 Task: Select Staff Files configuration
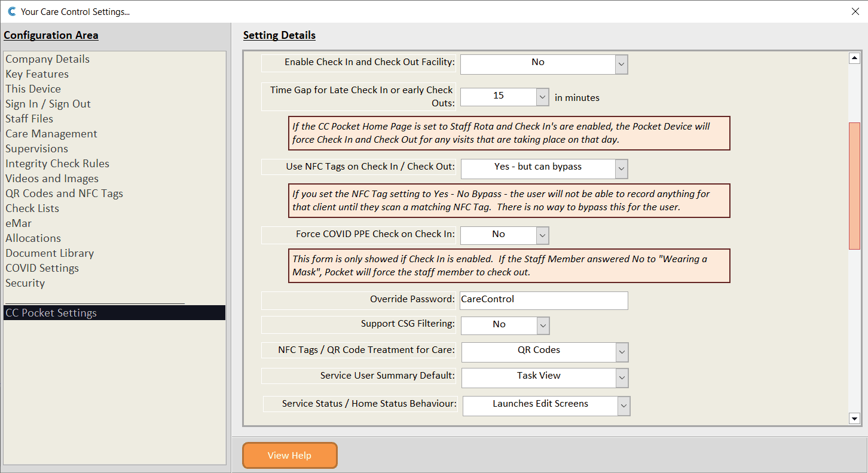click(29, 119)
